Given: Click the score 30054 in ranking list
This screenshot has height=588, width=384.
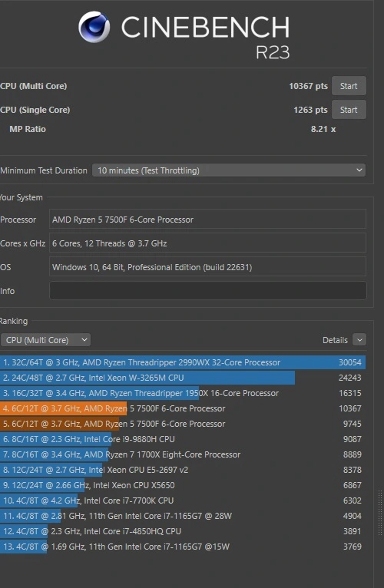Looking at the screenshot, I should [x=350, y=362].
